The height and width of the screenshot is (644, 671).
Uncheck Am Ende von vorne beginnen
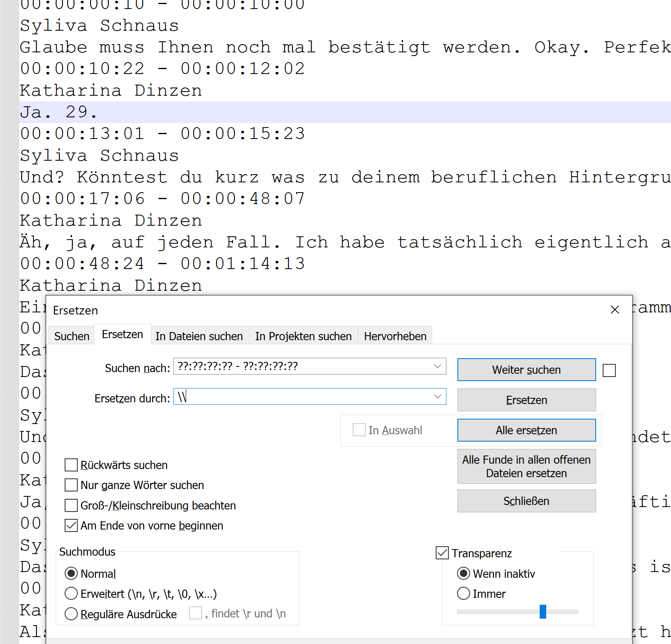pos(71,525)
